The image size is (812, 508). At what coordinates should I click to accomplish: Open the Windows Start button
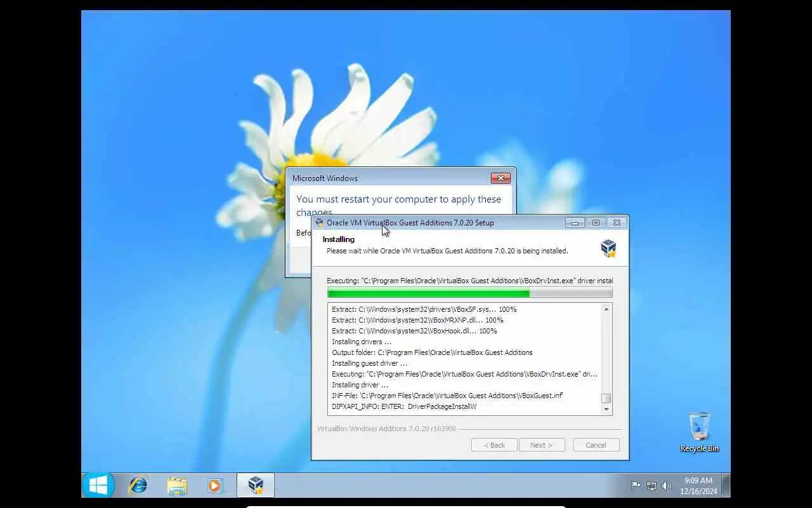pyautogui.click(x=98, y=485)
